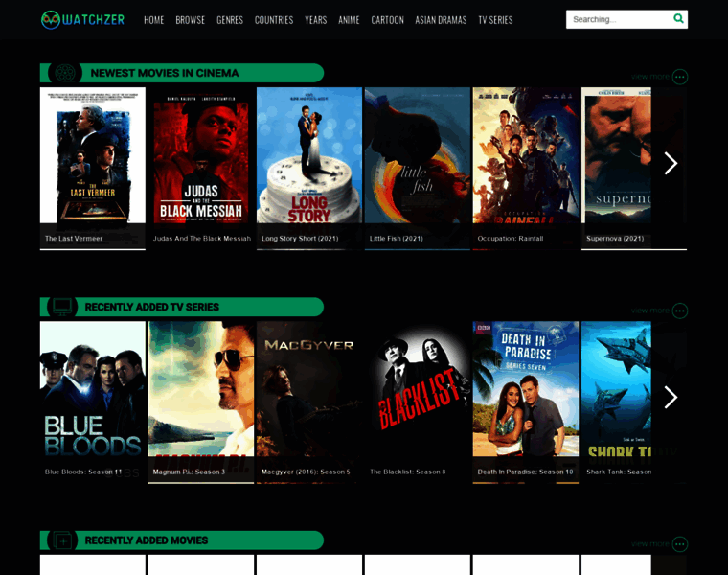Viewport: 728px width, 575px height.
Task: Click 'Little Fish (2021)' title text
Action: pos(396,239)
